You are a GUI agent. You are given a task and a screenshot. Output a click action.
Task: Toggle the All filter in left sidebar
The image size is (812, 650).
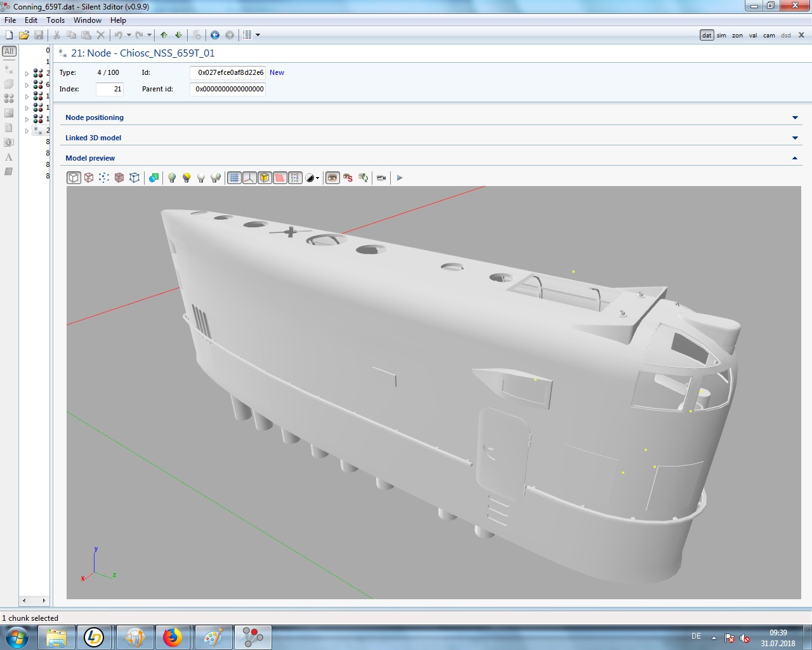click(9, 51)
